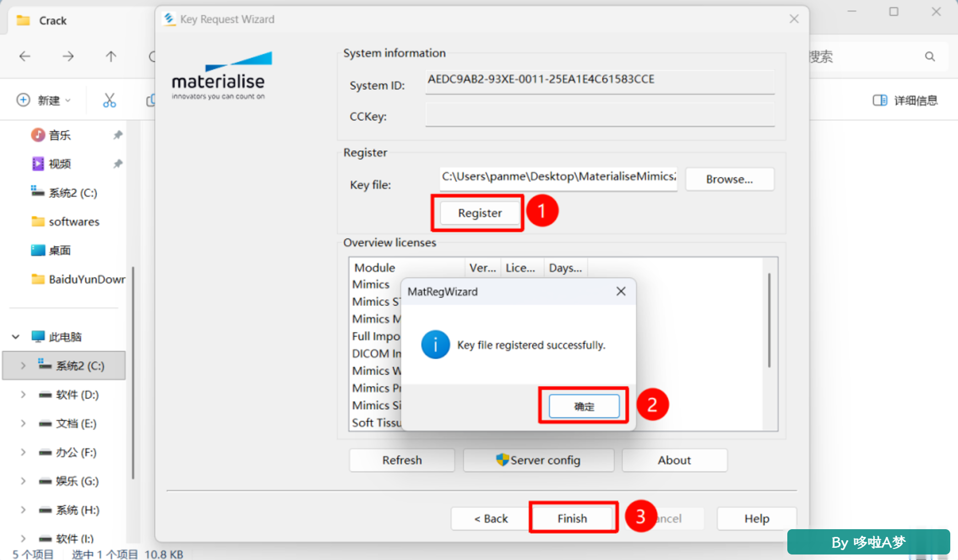Screen dimensions: 958x560
Task: Navigate up one folder level in Explorer
Action: point(111,56)
